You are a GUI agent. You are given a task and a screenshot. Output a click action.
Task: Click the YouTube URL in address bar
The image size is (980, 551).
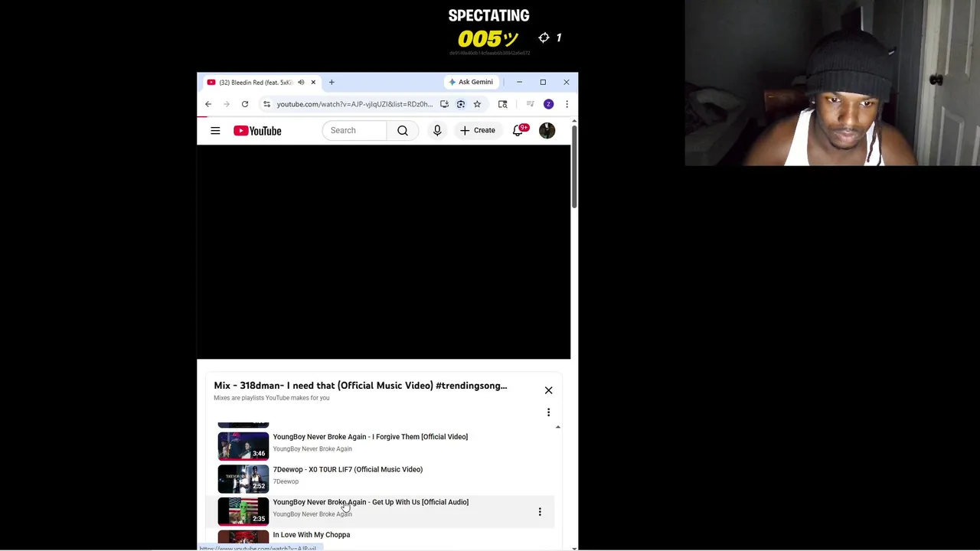point(354,104)
